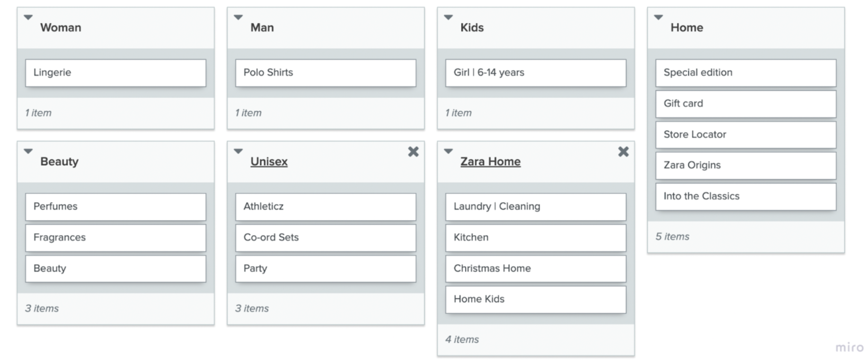Select the Lingerie card
The image size is (868, 363).
pyautogui.click(x=115, y=73)
